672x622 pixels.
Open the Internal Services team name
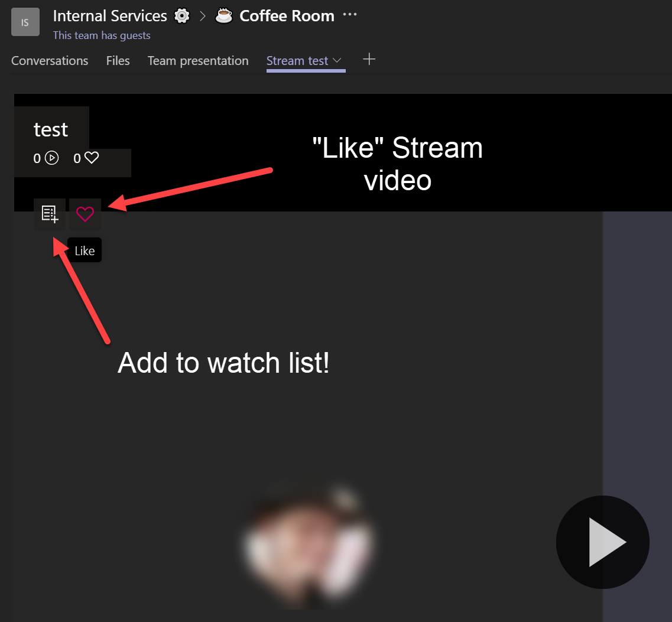click(x=110, y=16)
